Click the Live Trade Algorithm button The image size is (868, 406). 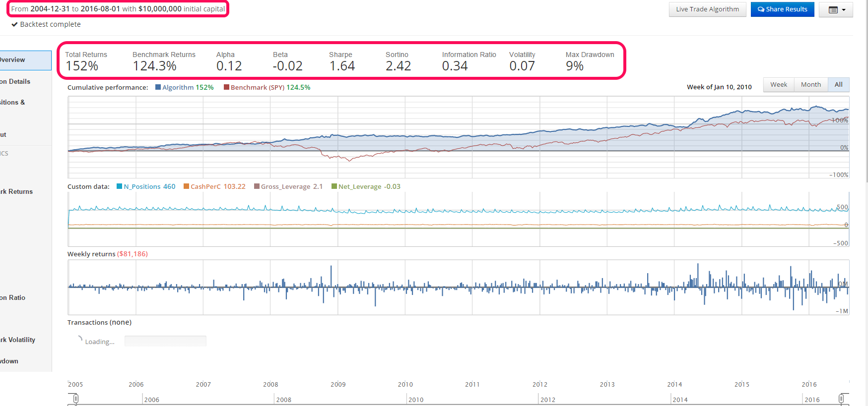(707, 9)
